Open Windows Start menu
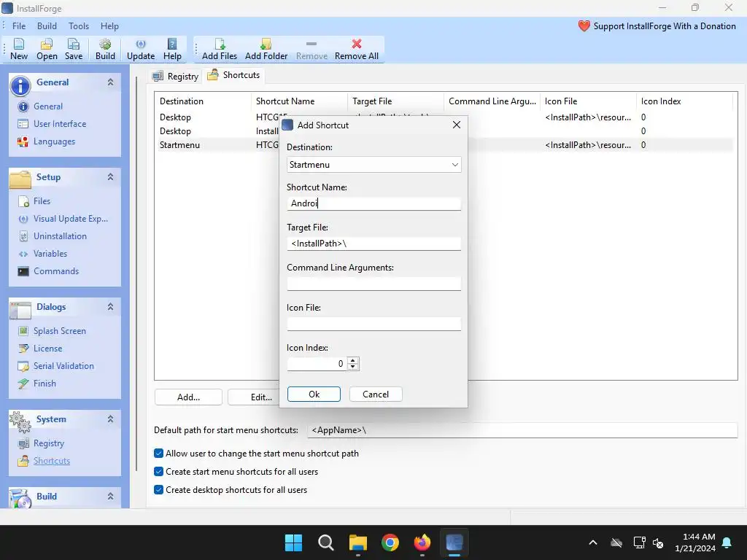The width and height of the screenshot is (747, 560). click(x=293, y=542)
